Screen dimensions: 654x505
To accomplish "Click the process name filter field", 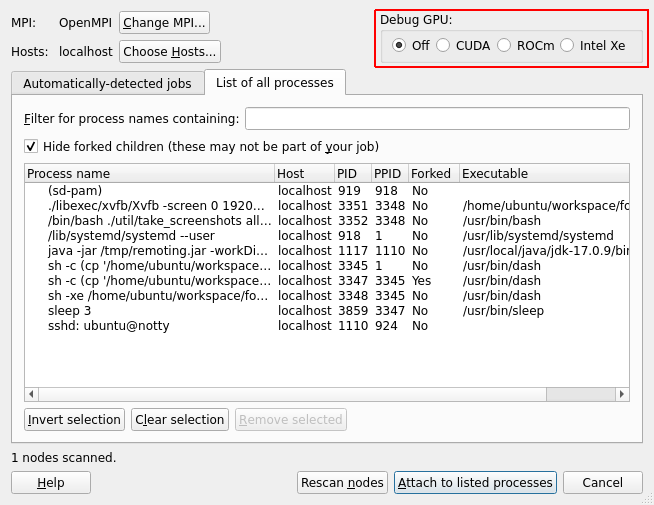I will 437,119.
